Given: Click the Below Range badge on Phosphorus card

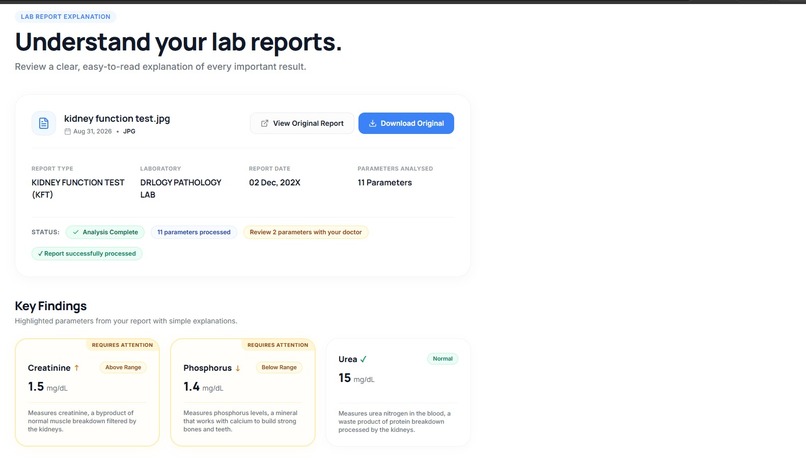Looking at the screenshot, I should (x=279, y=367).
